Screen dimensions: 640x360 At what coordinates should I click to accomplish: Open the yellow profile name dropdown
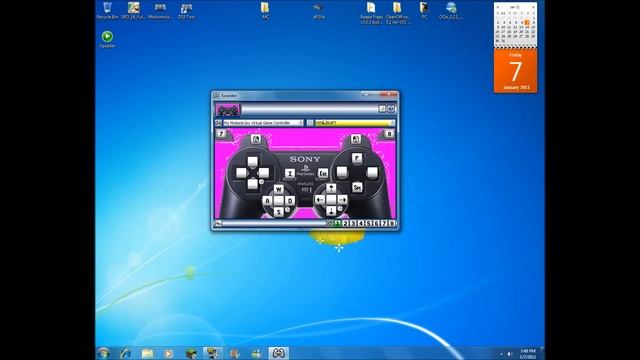[x=355, y=123]
